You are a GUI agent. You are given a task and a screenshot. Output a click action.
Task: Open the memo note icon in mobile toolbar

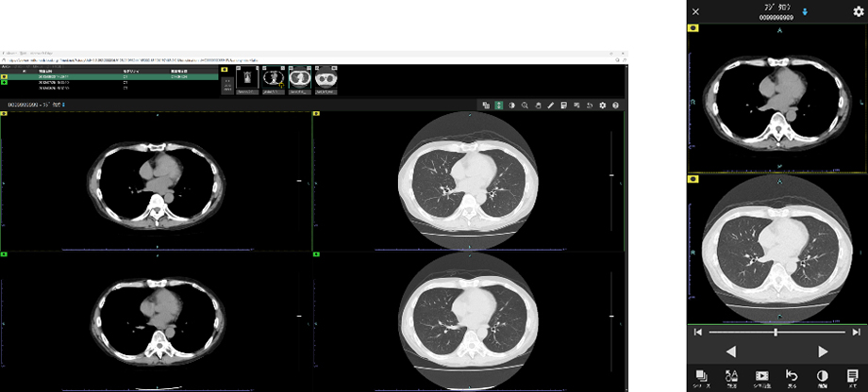click(852, 376)
